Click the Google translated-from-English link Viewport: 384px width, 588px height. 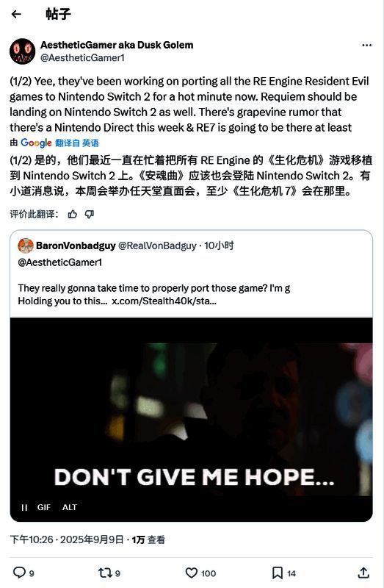click(77, 143)
